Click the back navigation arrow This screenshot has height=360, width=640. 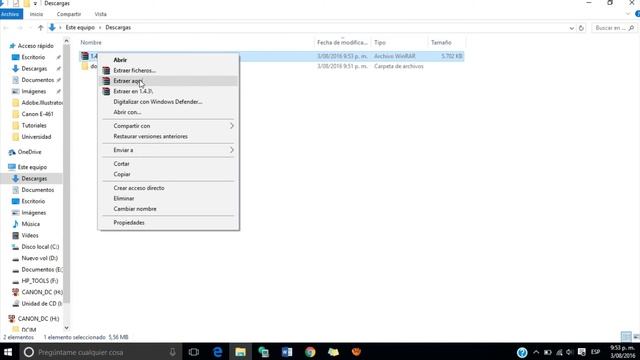6,28
